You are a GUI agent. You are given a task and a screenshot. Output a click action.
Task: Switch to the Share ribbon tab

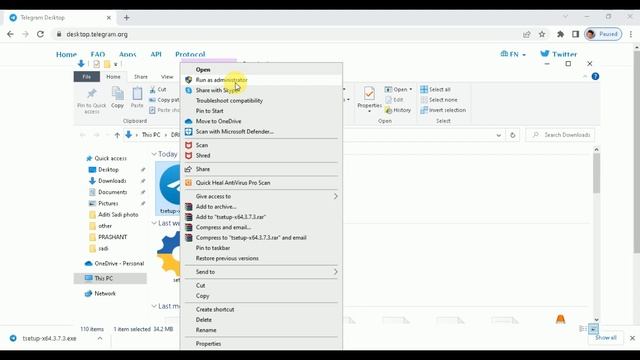click(x=141, y=77)
